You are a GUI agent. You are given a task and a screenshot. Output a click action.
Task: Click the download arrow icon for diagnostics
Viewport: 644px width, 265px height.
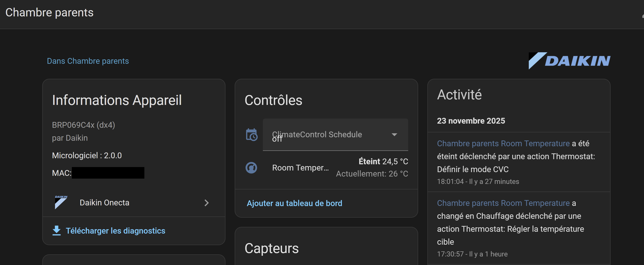click(x=57, y=230)
